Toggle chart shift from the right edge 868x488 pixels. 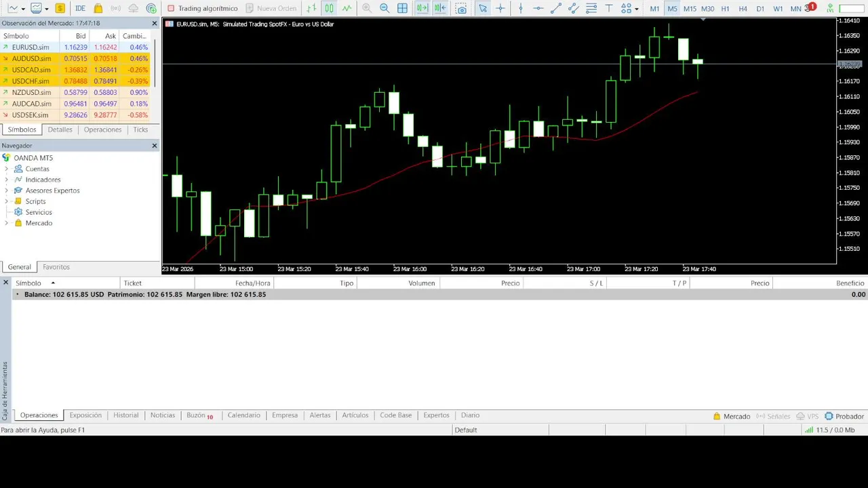[439, 8]
